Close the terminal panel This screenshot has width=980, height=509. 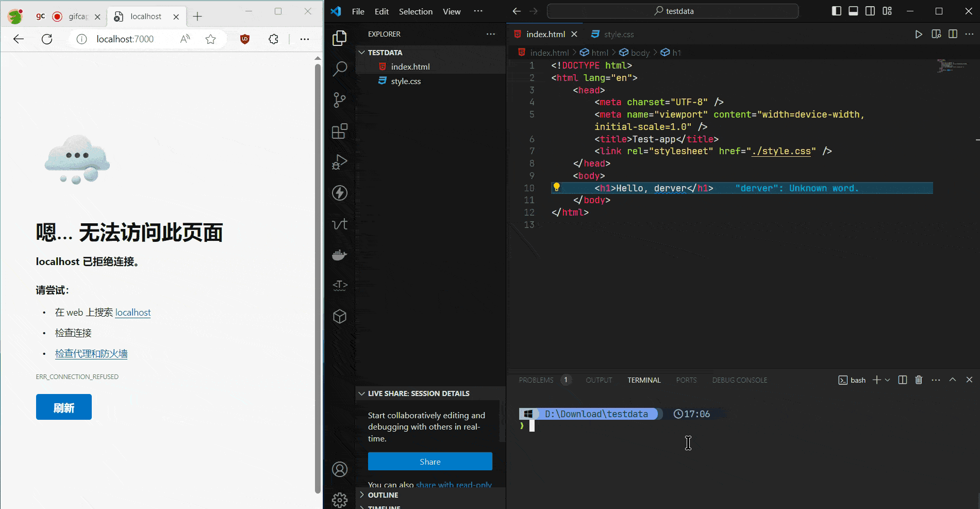tap(969, 380)
